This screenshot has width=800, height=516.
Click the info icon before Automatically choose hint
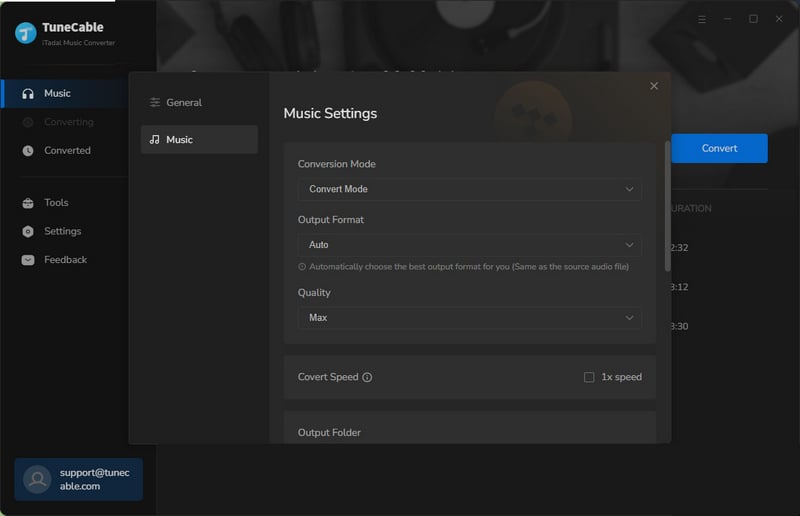pos(302,267)
